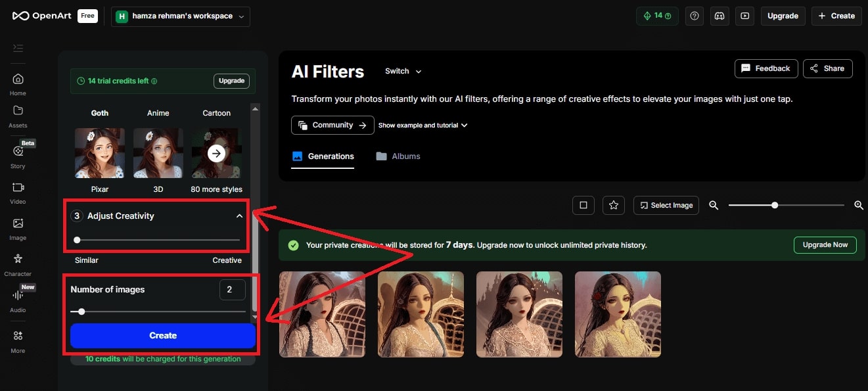
Task: Switch to the Albums tab
Action: coord(398,156)
